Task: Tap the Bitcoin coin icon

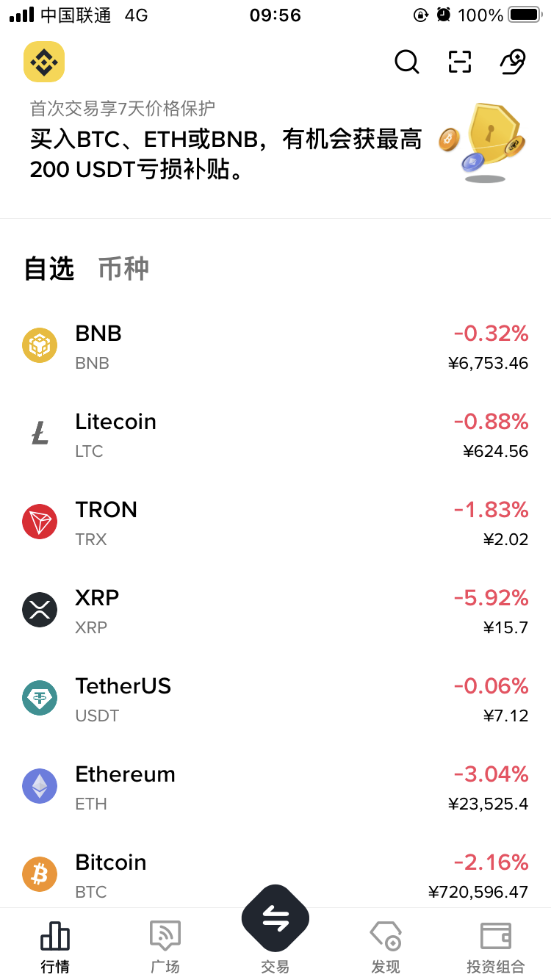Action: tap(40, 874)
